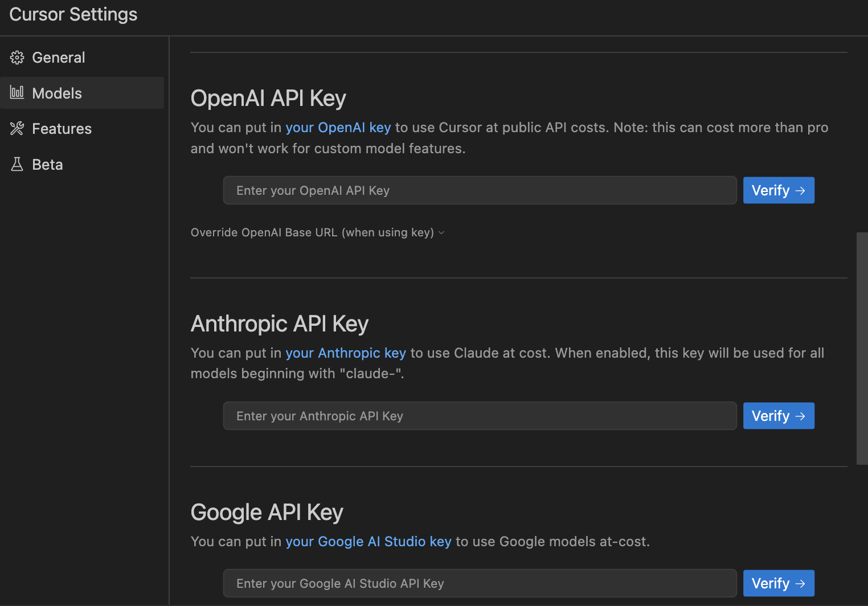Open the 'your Anthropic key' link
This screenshot has width=868, height=606.
click(346, 353)
